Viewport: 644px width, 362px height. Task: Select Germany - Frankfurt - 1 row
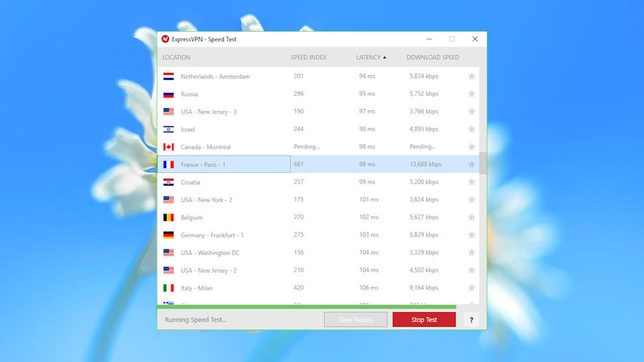tap(318, 235)
